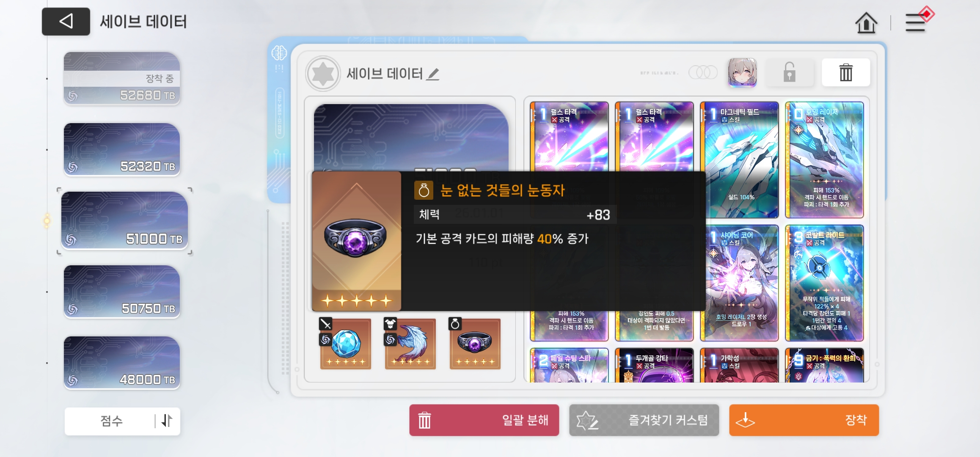Select the blue gem weapon equipment
The image size is (980, 457).
pos(346,344)
